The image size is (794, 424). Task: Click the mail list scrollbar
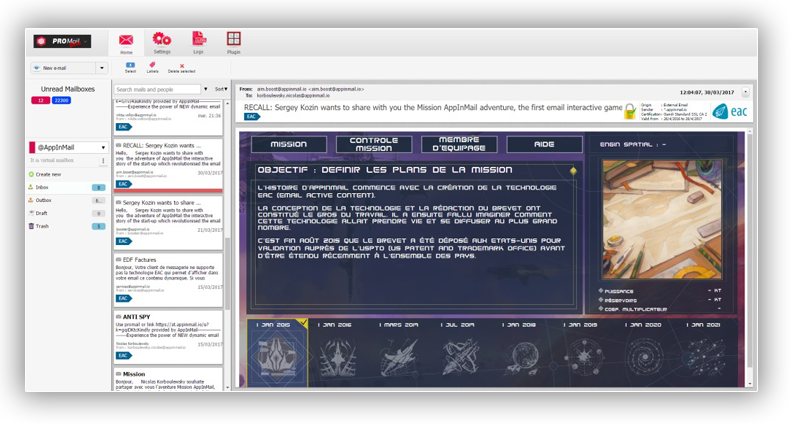pos(227,274)
